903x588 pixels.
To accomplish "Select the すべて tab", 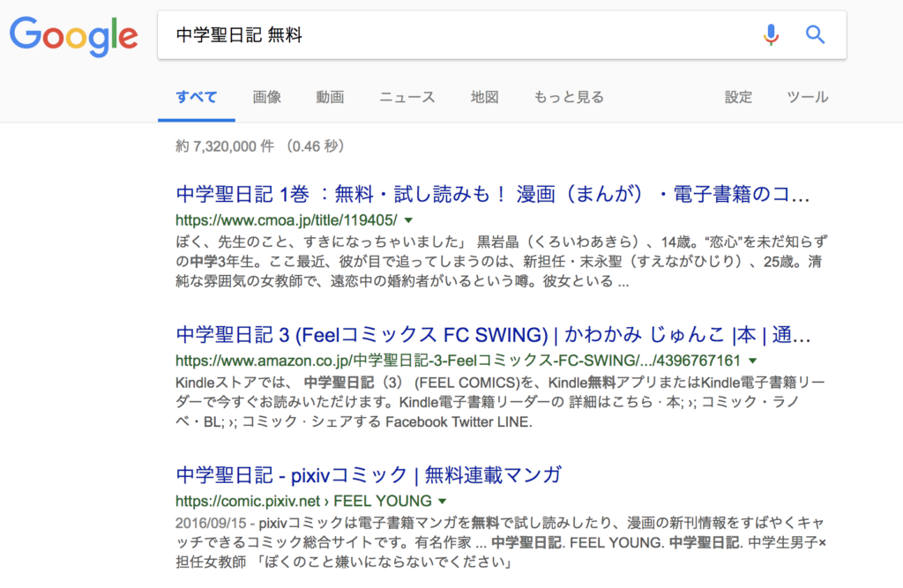I will point(197,97).
